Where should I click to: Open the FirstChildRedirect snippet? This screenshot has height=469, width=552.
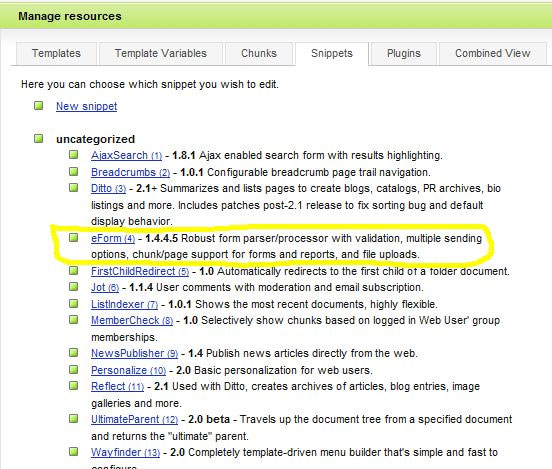tap(140, 271)
